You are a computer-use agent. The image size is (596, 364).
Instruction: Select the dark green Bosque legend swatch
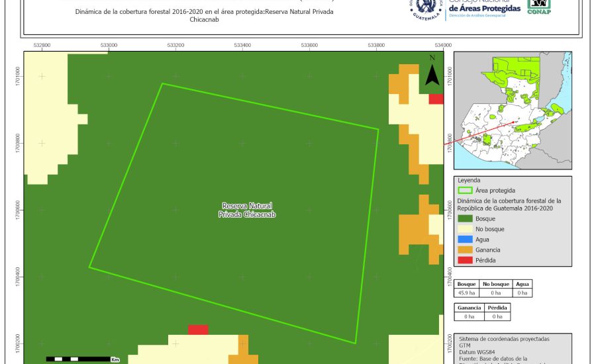[466, 218]
